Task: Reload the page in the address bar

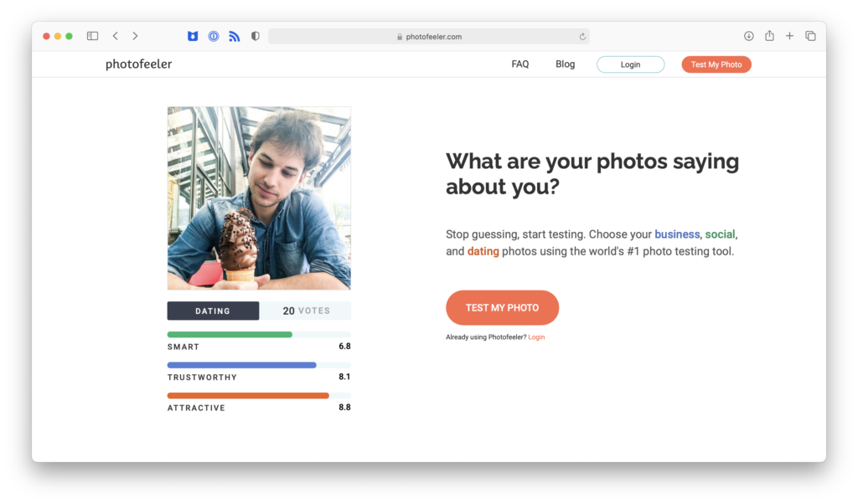Action: (582, 37)
